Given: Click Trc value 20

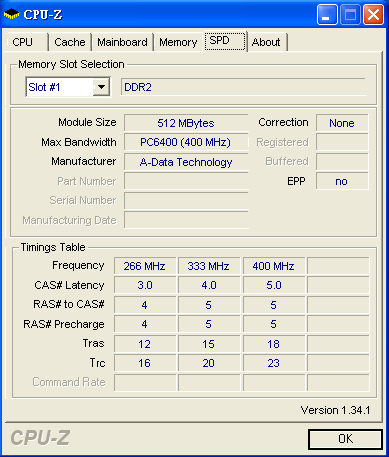Looking at the screenshot, I should tap(209, 363).
